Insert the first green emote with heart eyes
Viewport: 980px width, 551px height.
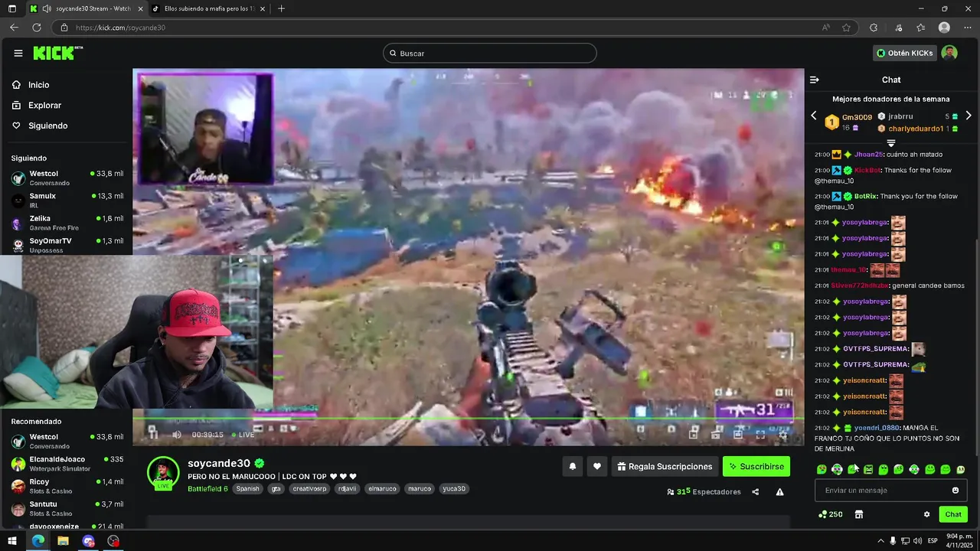pos(822,469)
